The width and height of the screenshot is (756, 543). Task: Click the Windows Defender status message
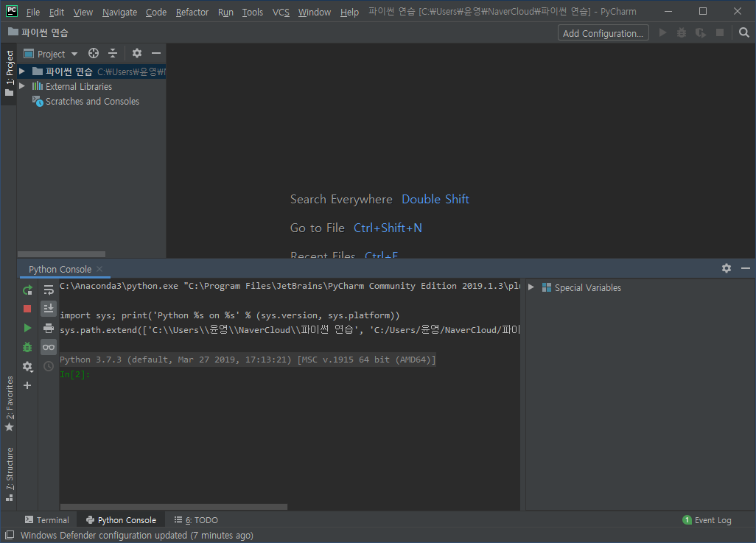pos(136,535)
